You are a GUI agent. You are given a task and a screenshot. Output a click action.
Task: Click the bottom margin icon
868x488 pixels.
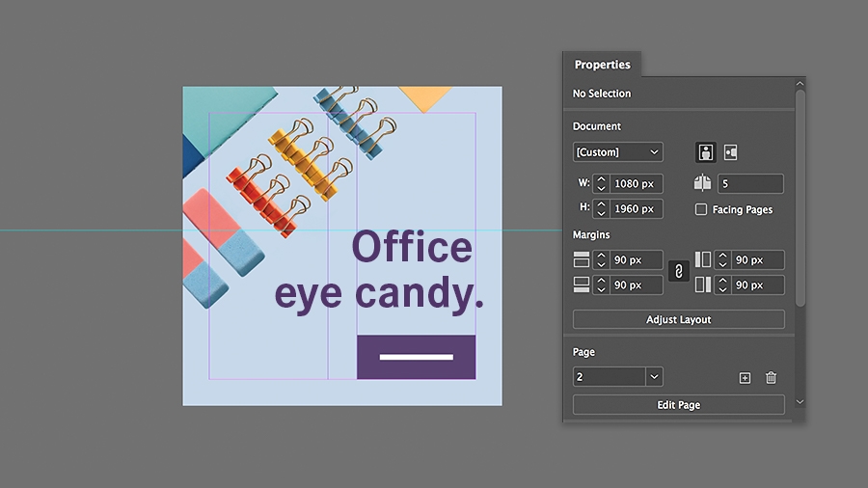[x=582, y=285]
